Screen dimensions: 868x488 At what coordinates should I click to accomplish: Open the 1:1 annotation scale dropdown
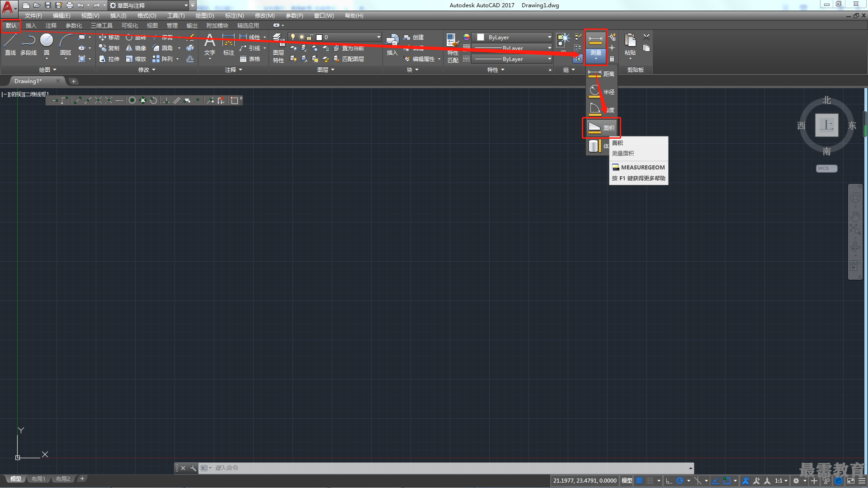point(781,481)
